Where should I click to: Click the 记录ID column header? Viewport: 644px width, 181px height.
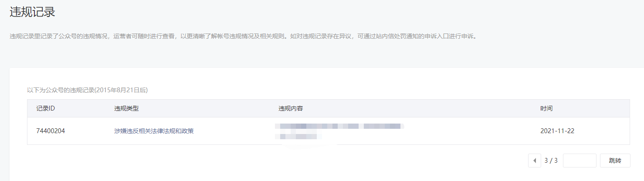point(45,108)
